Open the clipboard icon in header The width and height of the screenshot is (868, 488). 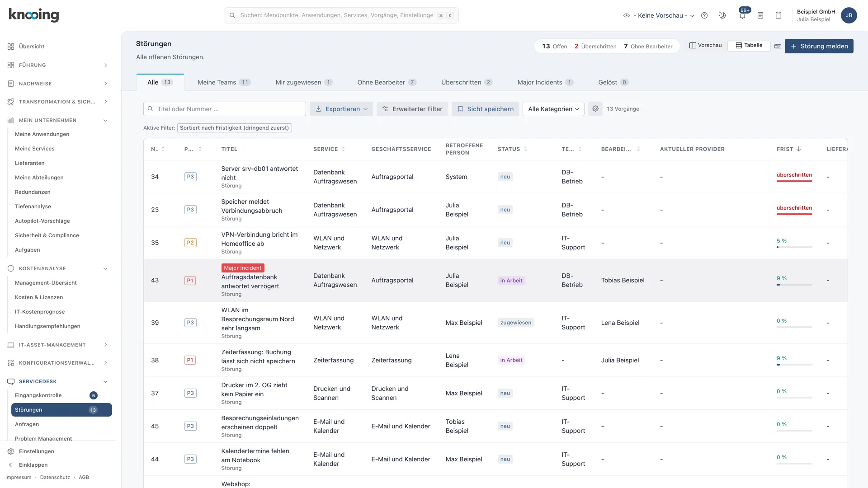[x=778, y=15]
